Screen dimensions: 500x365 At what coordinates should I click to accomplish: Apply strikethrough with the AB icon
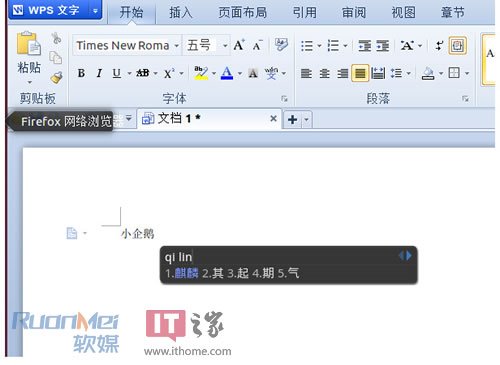(x=143, y=73)
